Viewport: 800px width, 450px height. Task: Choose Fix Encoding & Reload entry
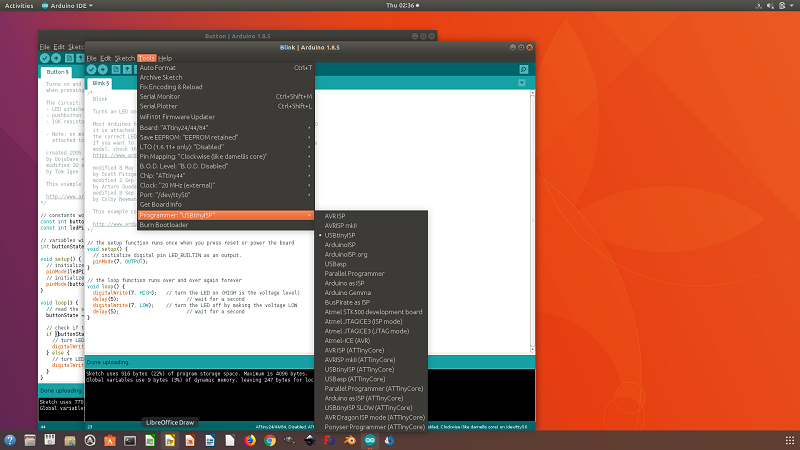click(x=226, y=87)
